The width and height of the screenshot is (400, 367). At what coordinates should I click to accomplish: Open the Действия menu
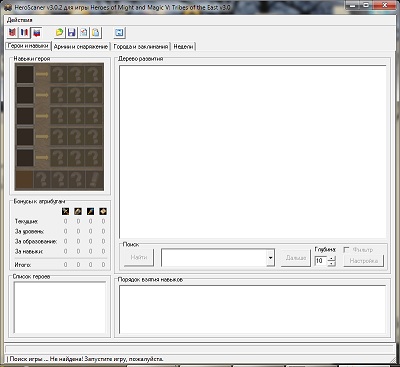pos(20,20)
